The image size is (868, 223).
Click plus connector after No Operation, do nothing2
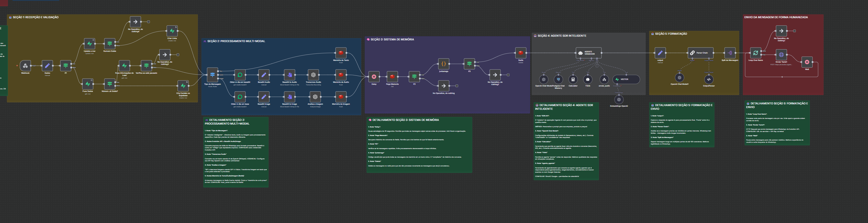pos(508,75)
